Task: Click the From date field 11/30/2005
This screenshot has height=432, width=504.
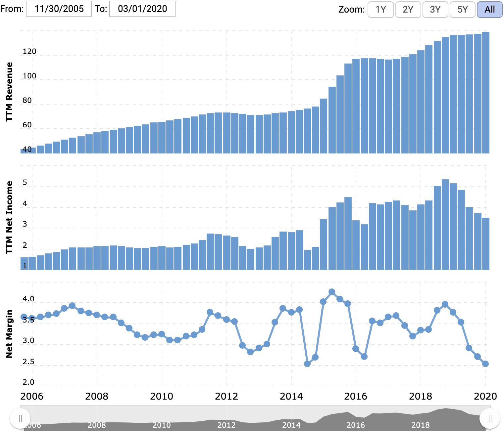Action: 59,9
